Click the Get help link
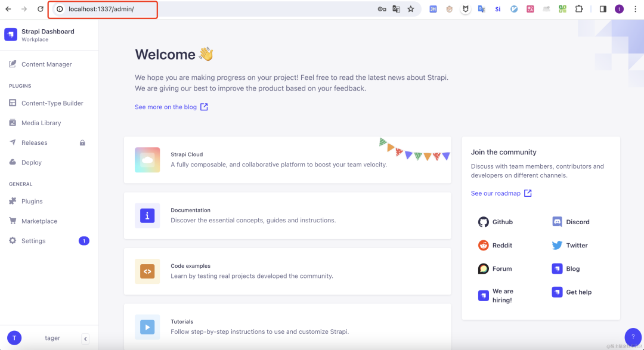 (x=572, y=292)
